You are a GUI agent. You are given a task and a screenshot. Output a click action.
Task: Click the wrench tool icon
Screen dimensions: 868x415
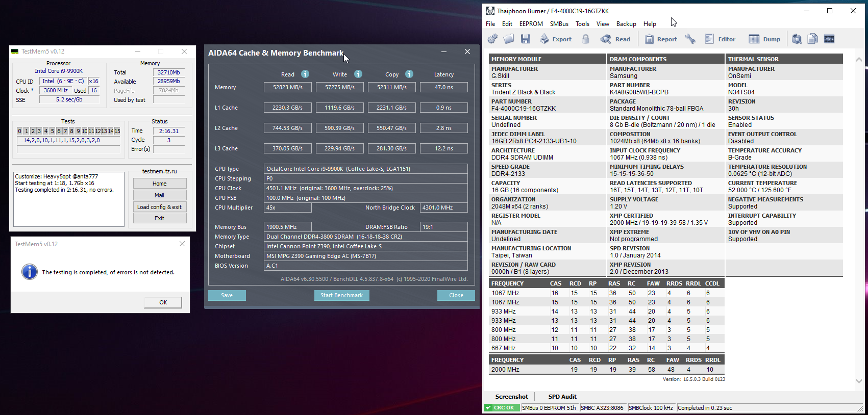(x=690, y=39)
